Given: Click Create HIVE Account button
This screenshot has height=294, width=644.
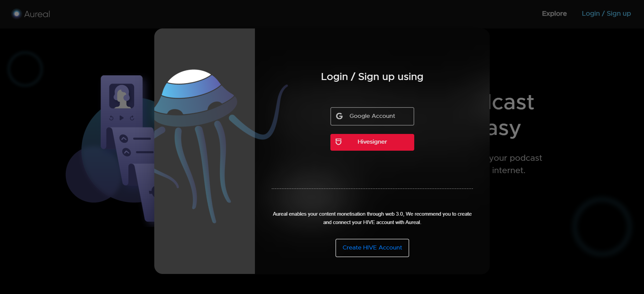Looking at the screenshot, I should pos(372,248).
